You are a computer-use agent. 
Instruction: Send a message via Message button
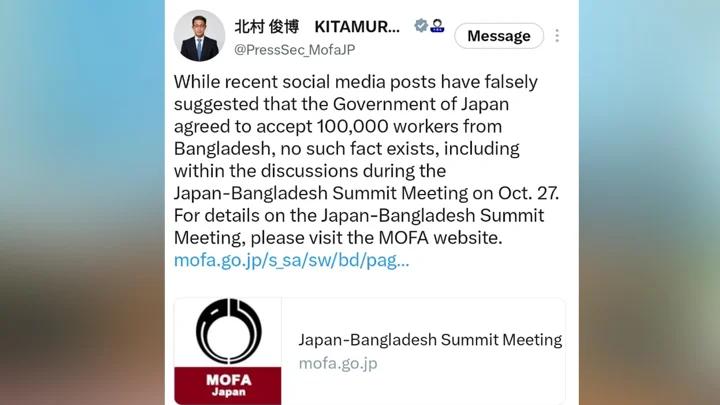pyautogui.click(x=499, y=36)
